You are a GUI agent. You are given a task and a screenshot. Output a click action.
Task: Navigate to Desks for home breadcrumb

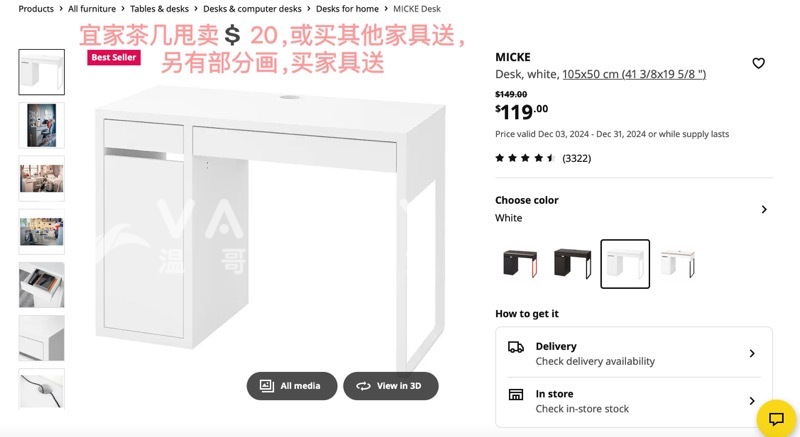[x=347, y=9]
